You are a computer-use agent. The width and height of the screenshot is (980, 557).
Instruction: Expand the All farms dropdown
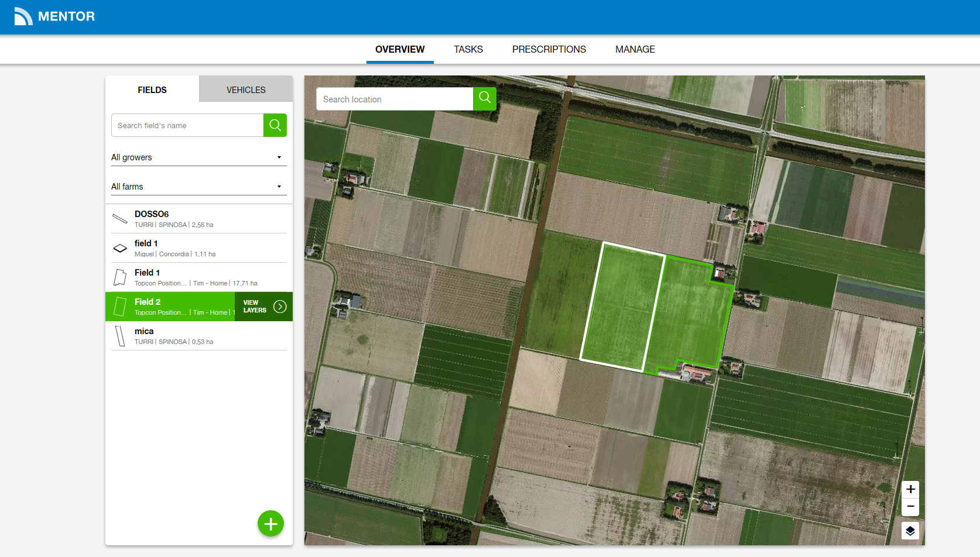pyautogui.click(x=198, y=187)
